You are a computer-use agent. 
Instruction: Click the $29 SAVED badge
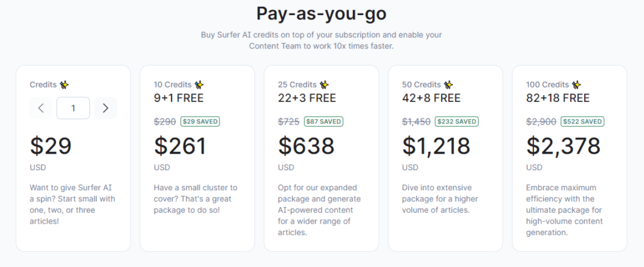[x=200, y=122]
